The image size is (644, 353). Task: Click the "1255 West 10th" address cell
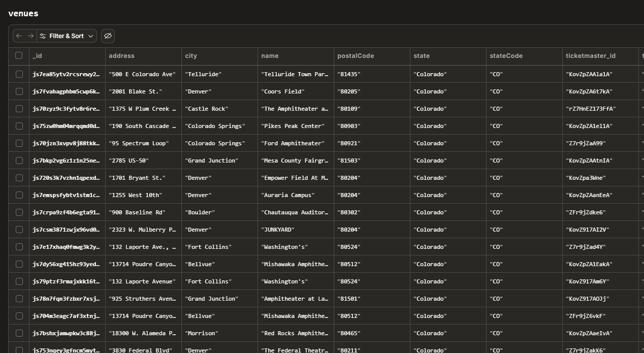[x=143, y=195]
